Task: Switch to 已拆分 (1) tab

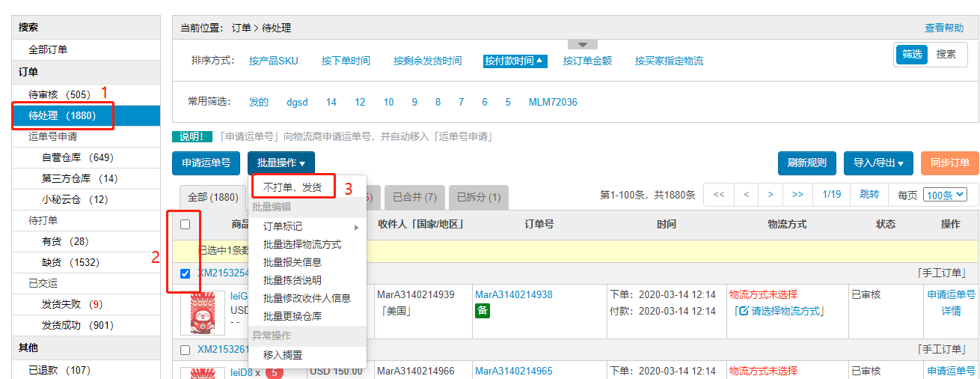Action: coord(479,198)
